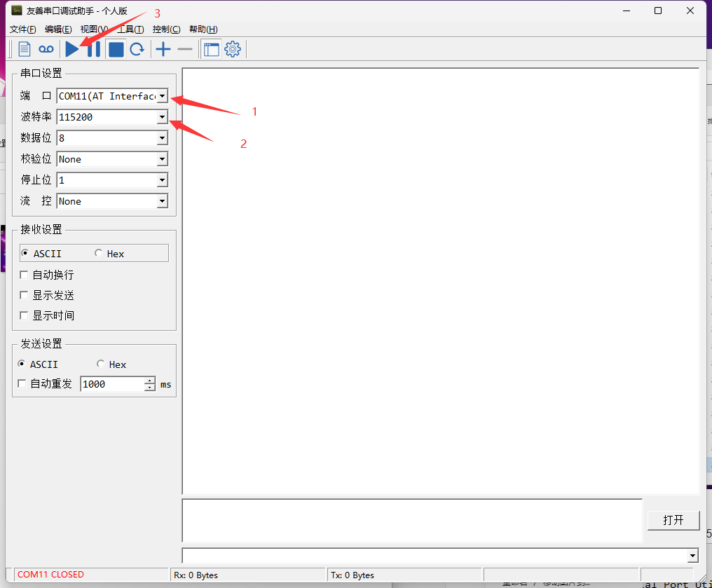Expand the 校验位 None dropdown
Screen dimensions: 712x588
(x=162, y=159)
